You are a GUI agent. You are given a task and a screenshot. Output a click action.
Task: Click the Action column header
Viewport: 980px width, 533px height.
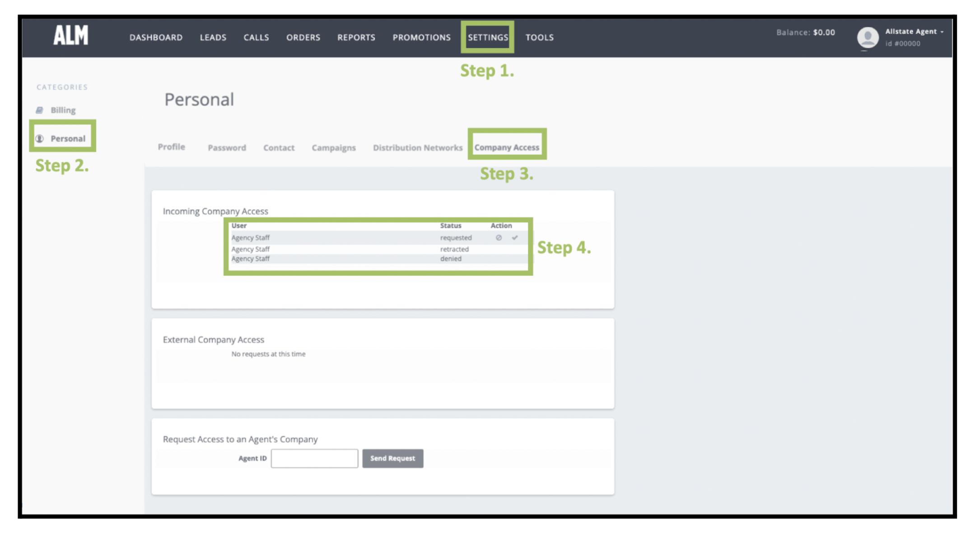tap(501, 225)
